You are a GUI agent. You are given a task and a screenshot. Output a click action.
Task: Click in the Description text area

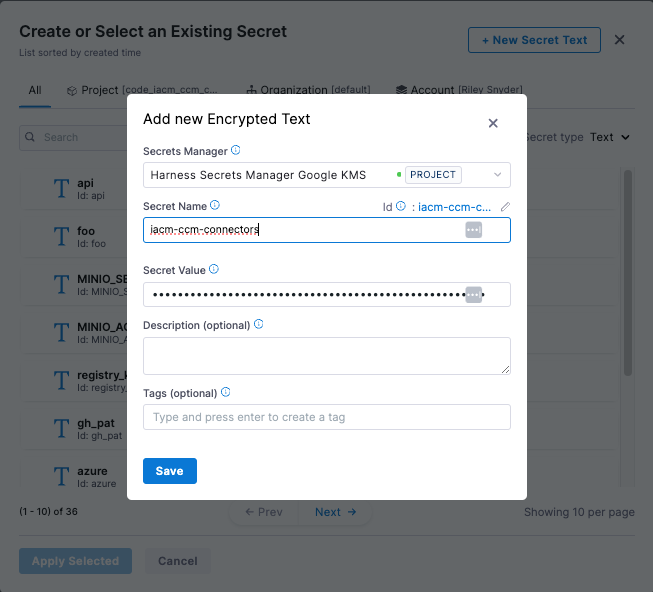click(x=327, y=356)
